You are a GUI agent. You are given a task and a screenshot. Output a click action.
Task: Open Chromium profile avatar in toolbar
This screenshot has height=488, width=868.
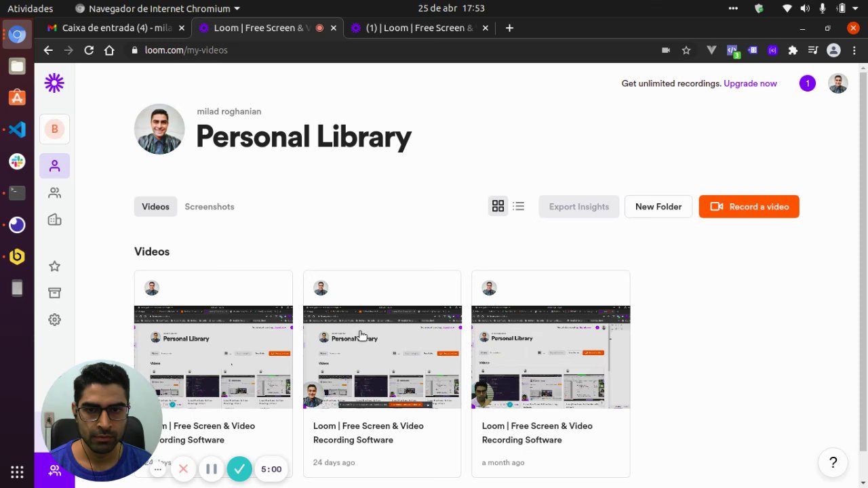click(834, 50)
